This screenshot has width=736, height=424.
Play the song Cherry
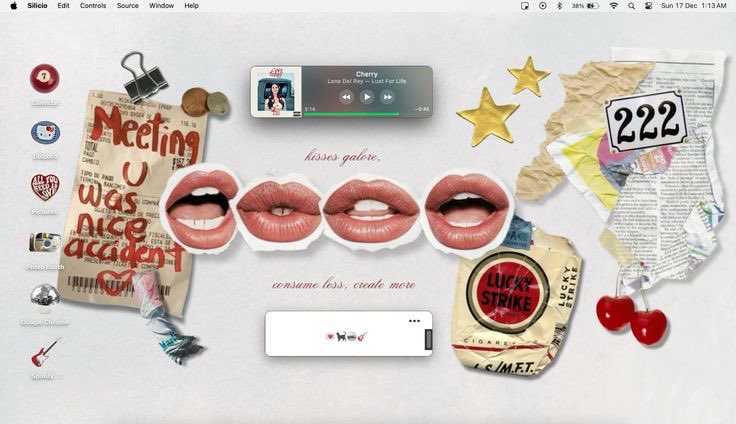(x=367, y=97)
